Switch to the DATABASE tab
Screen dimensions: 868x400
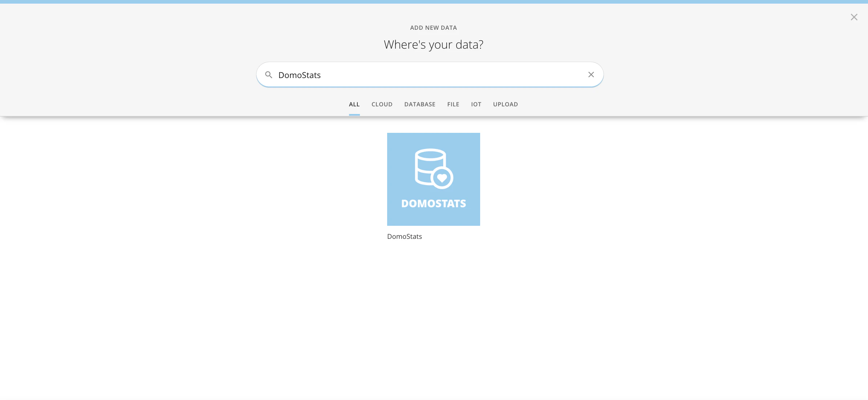click(419, 105)
